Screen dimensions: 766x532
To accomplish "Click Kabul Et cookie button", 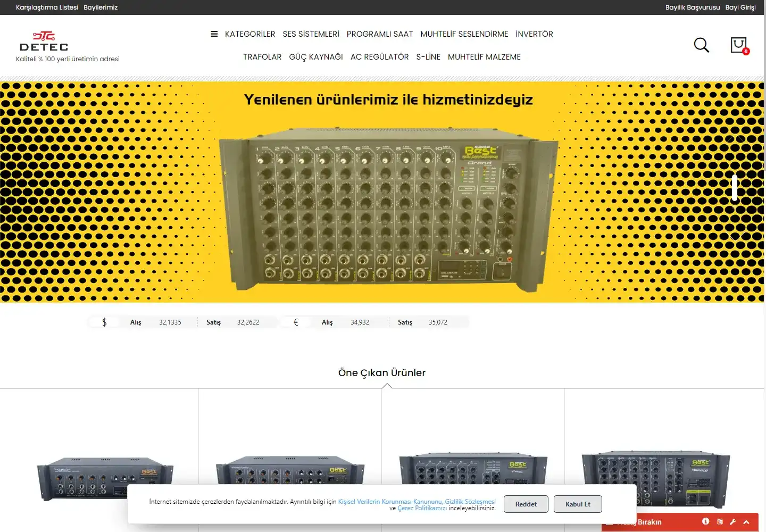I will [x=578, y=504].
